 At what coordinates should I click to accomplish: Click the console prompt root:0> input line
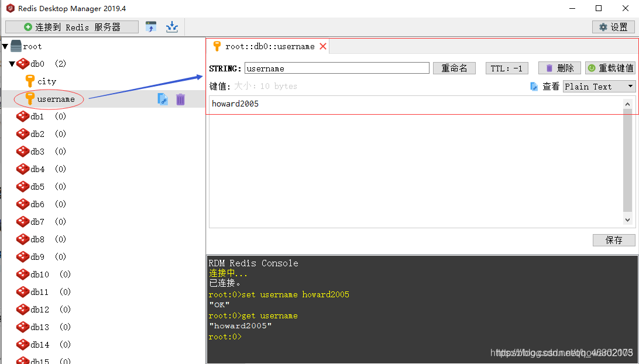(x=225, y=336)
